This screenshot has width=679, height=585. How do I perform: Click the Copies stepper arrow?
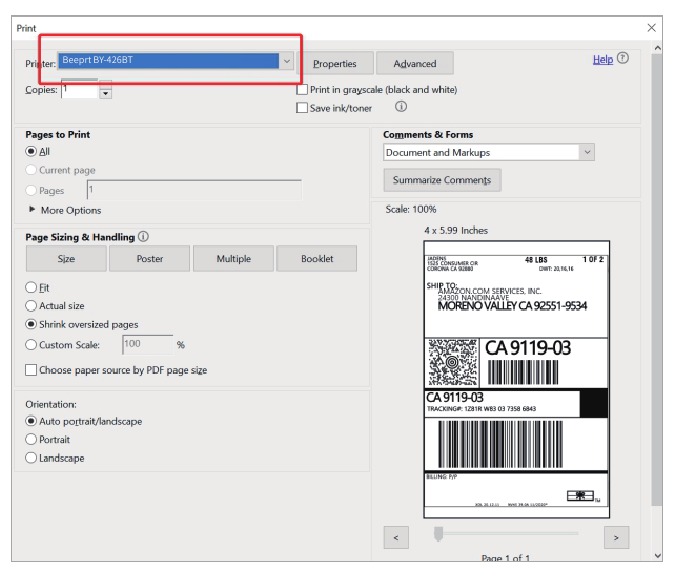point(106,93)
